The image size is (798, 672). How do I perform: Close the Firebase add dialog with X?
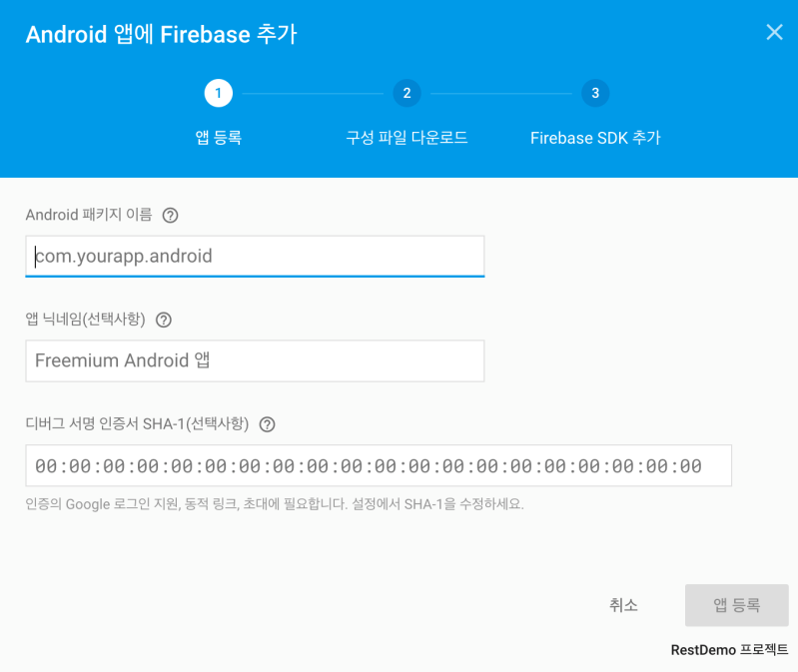(774, 32)
